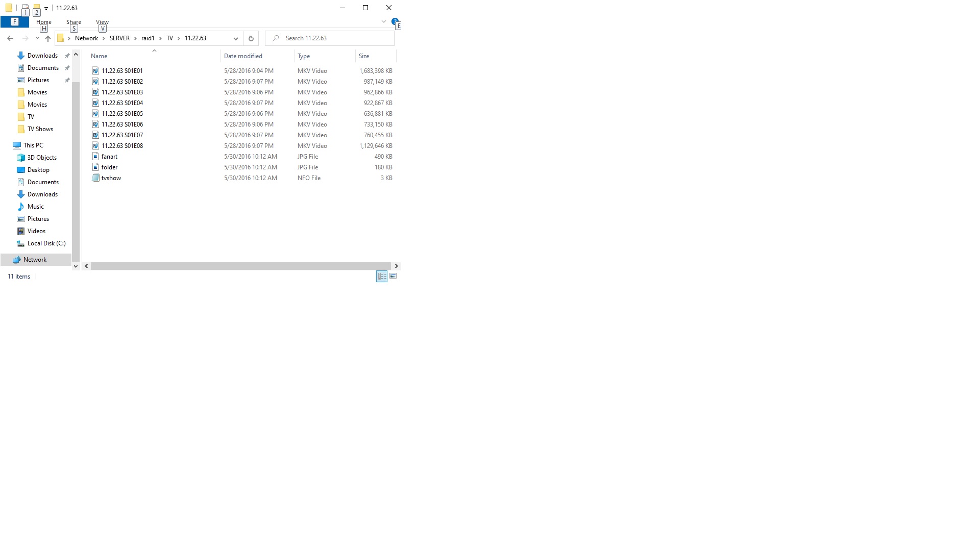Go up one folder level using the up arrow
Screen dimensions: 980x551
pos(48,38)
